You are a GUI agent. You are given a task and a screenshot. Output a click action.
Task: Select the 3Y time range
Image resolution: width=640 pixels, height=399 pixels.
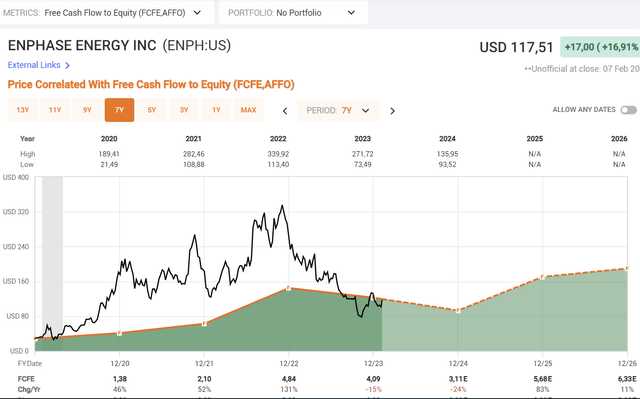click(184, 110)
